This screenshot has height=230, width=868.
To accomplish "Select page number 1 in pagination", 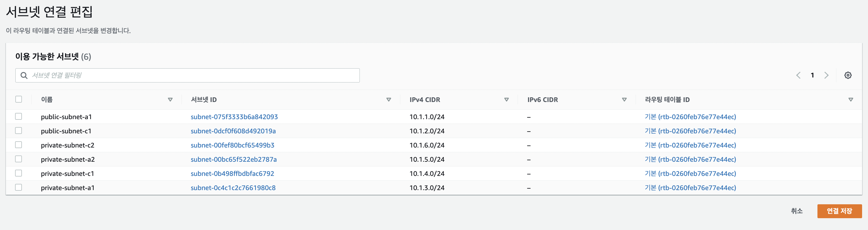I will coord(812,75).
